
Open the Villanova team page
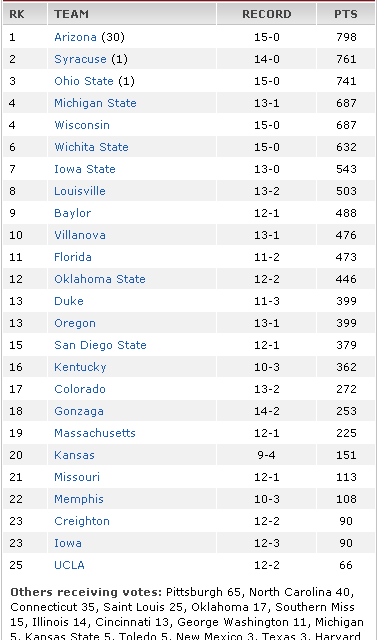pos(80,235)
